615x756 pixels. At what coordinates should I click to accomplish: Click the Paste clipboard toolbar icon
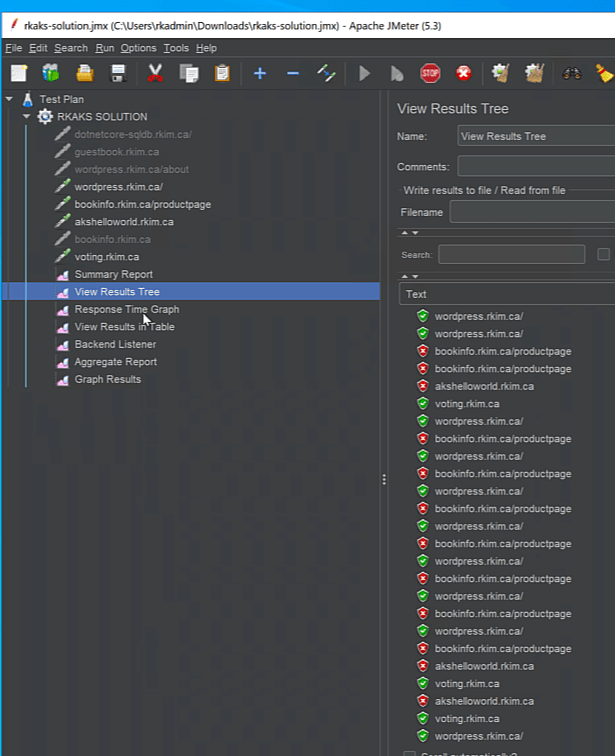click(222, 73)
